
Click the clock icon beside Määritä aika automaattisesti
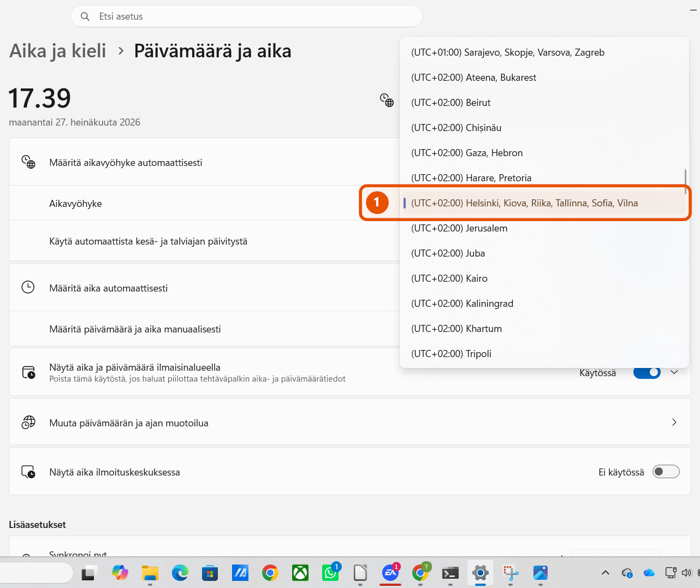[x=28, y=287]
